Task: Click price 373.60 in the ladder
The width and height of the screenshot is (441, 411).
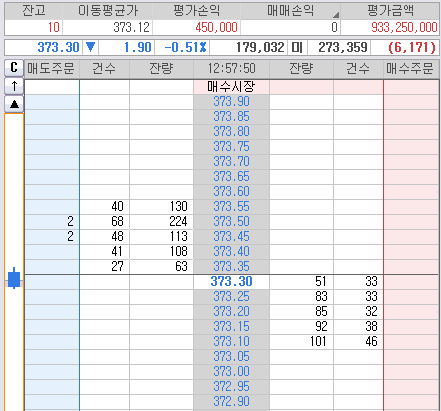Action: (x=231, y=192)
